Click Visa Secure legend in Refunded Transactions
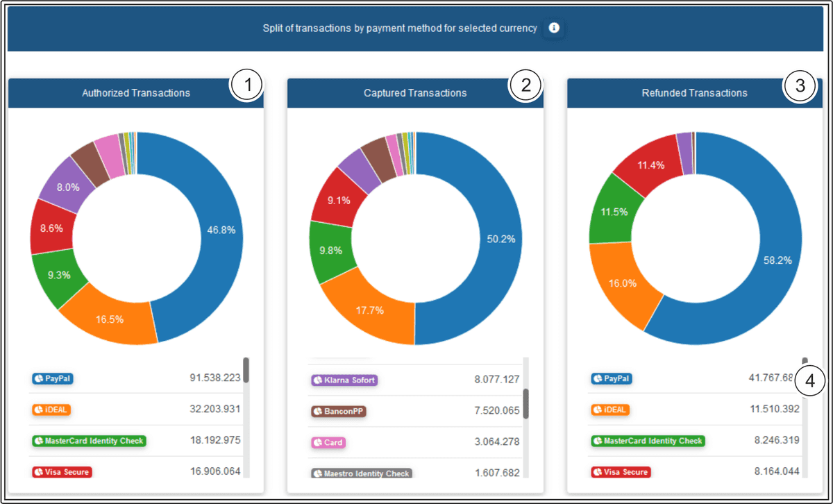Image resolution: width=833 pixels, height=504 pixels. coord(621,472)
